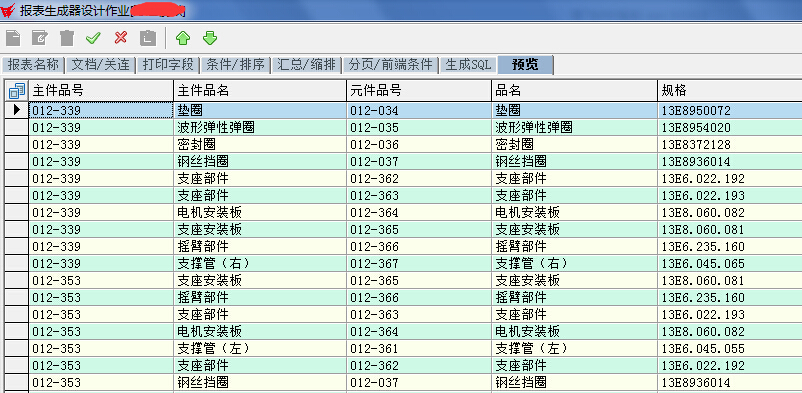Click spec value 13E6.045.055
This screenshot has height=393, width=802.
(730, 348)
